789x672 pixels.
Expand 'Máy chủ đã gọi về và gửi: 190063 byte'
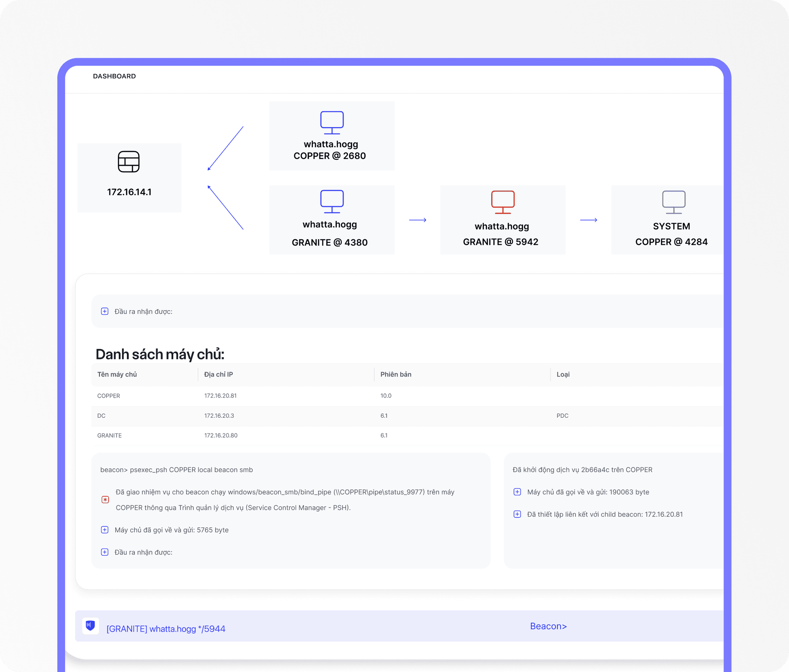point(517,492)
